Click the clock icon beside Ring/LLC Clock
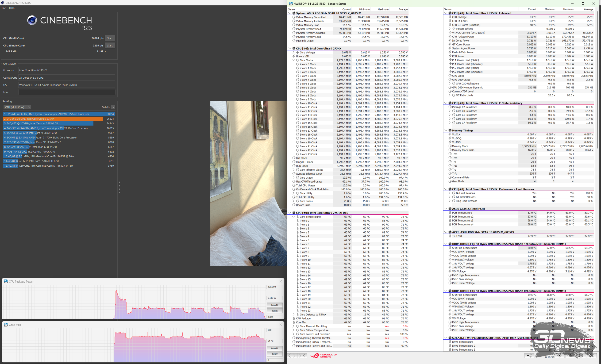Viewport: 601px width, 364px height. (x=294, y=162)
